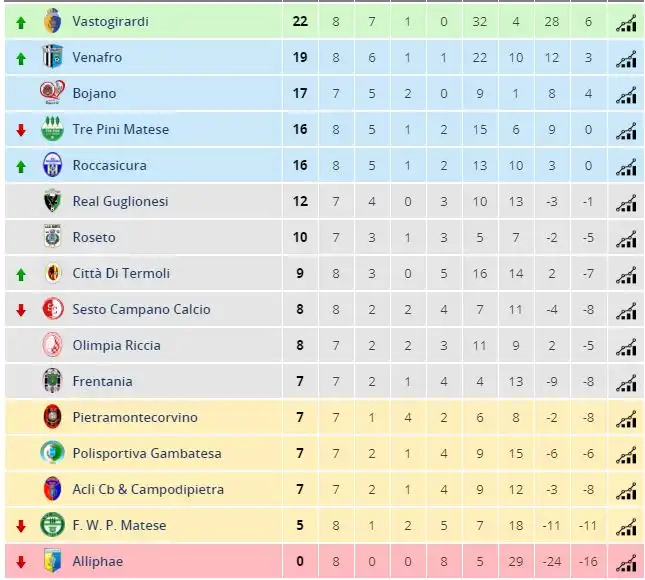
Task: Open the Frentania team link
Action: (102, 381)
